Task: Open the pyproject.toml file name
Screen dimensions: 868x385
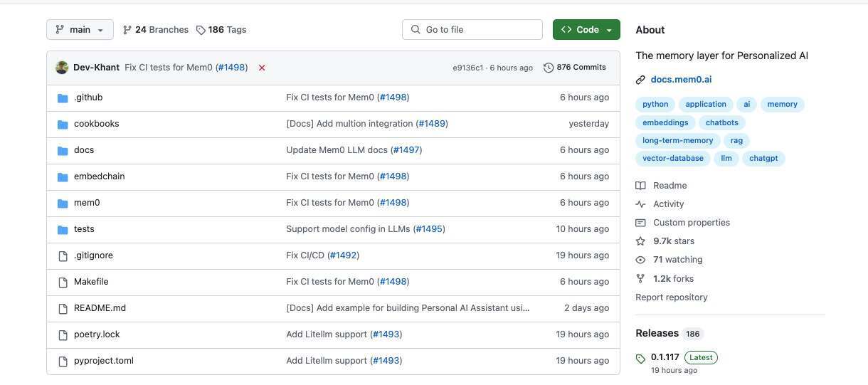Action: coord(104,361)
